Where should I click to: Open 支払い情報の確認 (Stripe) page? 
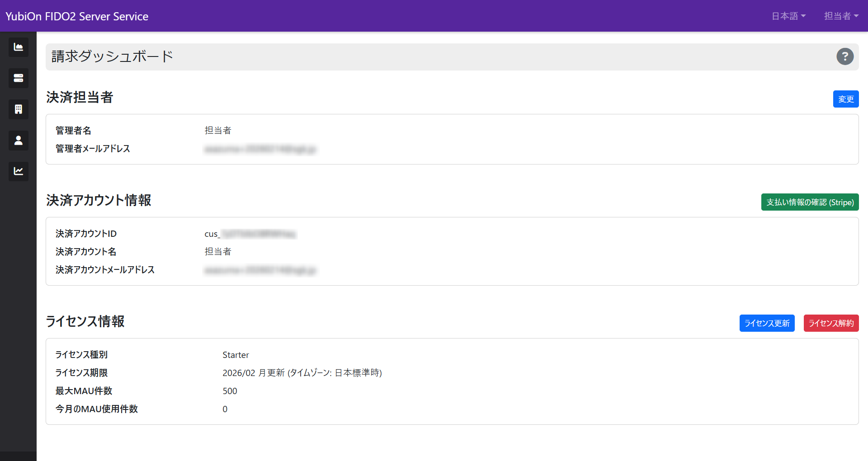coord(809,202)
